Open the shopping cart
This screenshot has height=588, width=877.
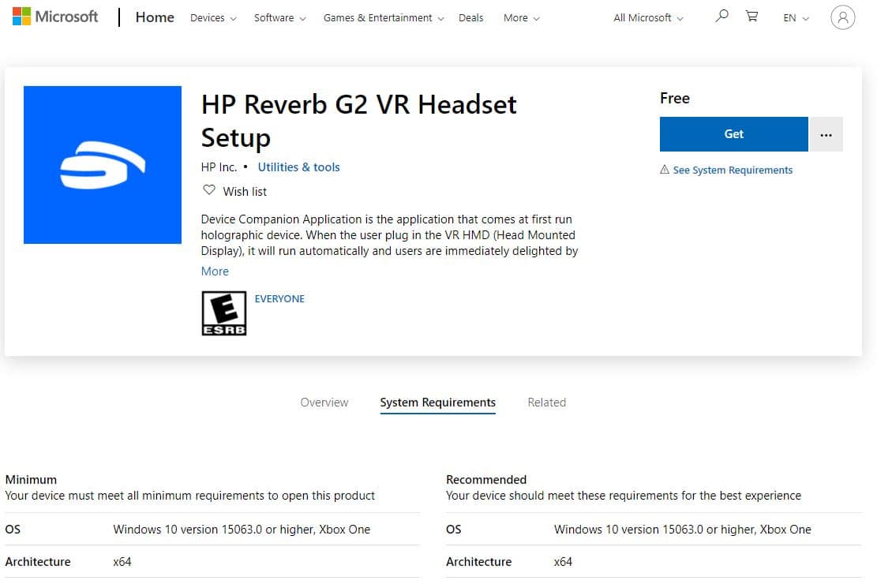coord(751,16)
